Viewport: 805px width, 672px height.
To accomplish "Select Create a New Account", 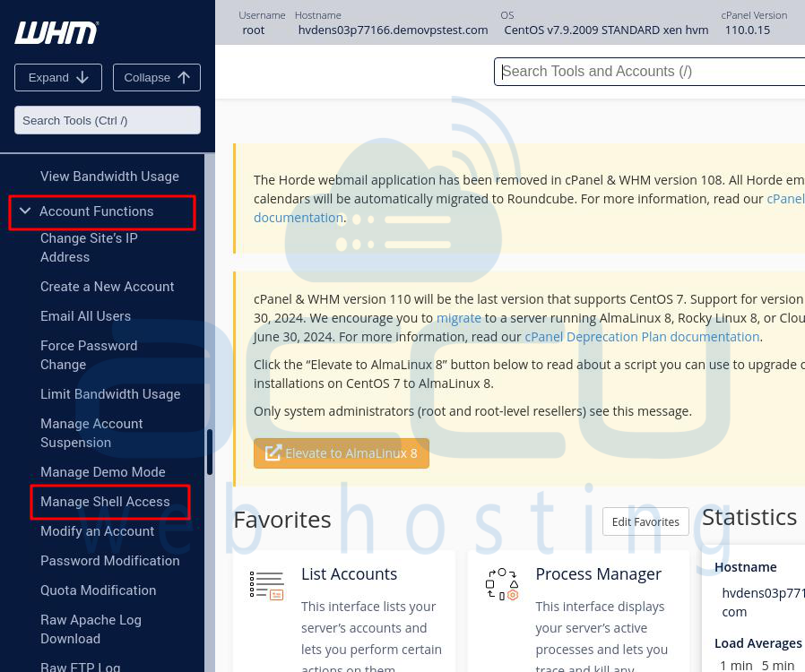I will click(108, 287).
